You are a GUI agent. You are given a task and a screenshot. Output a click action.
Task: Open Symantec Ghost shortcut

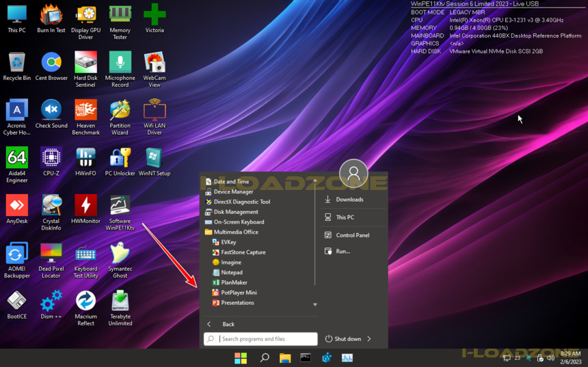tap(120, 260)
